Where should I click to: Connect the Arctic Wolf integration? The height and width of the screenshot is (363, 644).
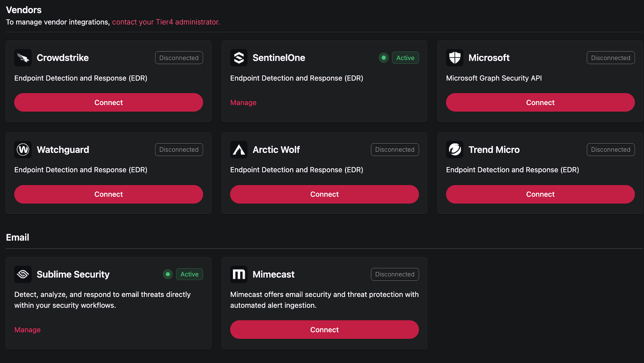click(325, 194)
